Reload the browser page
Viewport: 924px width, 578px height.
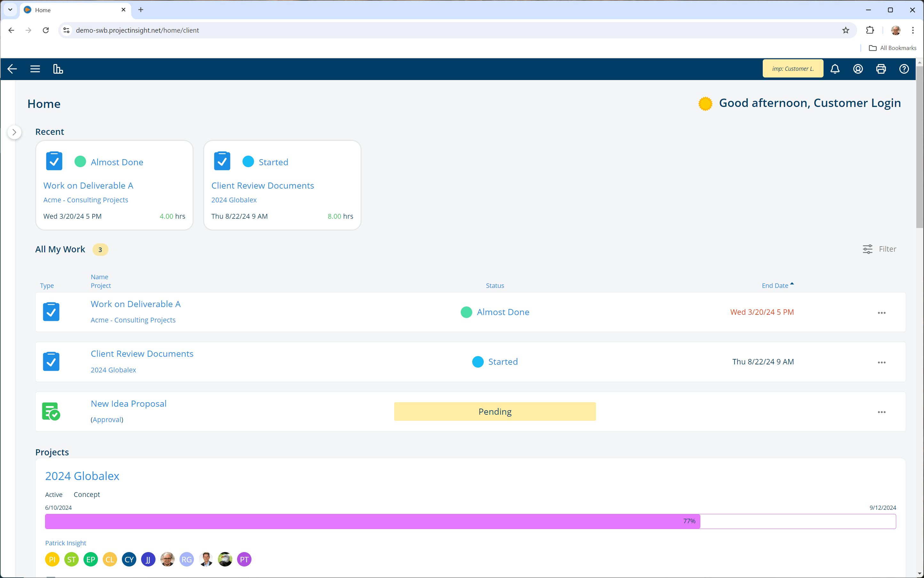coord(46,30)
